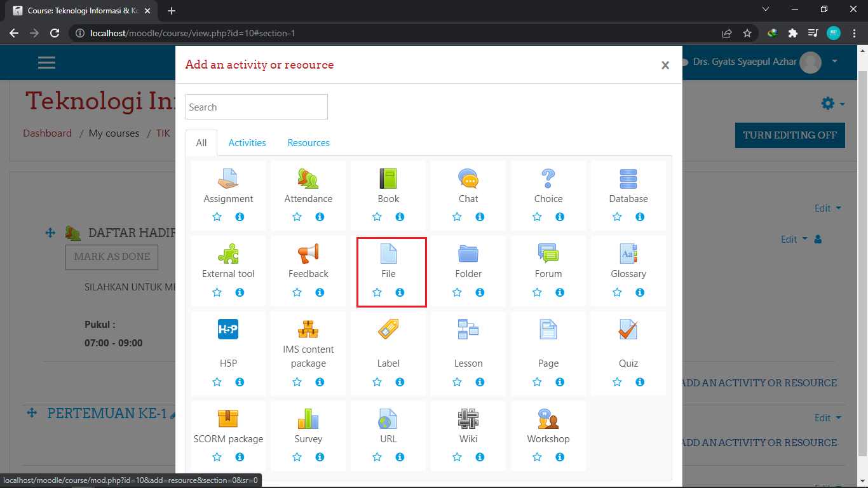
Task: Open the browser extensions puzzle icon
Action: point(792,33)
